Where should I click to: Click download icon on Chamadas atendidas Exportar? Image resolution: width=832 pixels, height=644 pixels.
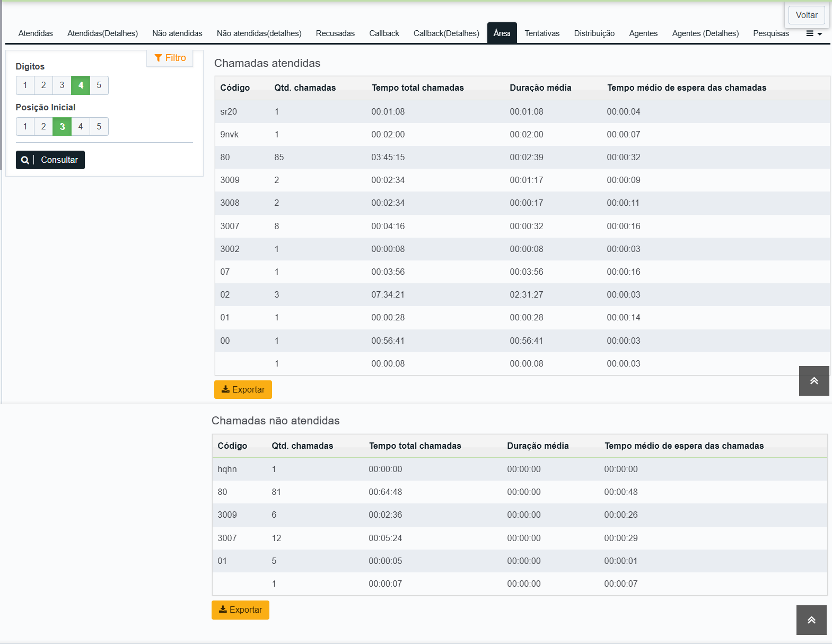[x=225, y=389]
